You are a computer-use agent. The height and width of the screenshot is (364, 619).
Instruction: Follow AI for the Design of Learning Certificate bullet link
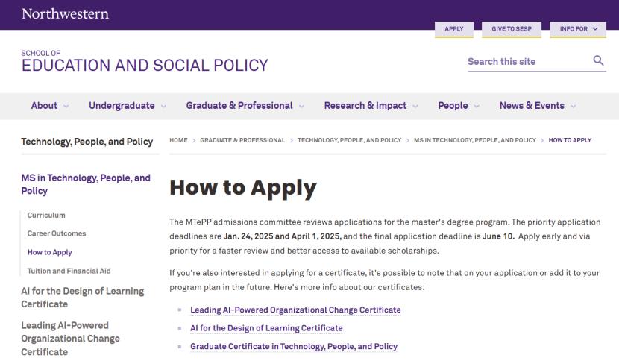(x=266, y=328)
